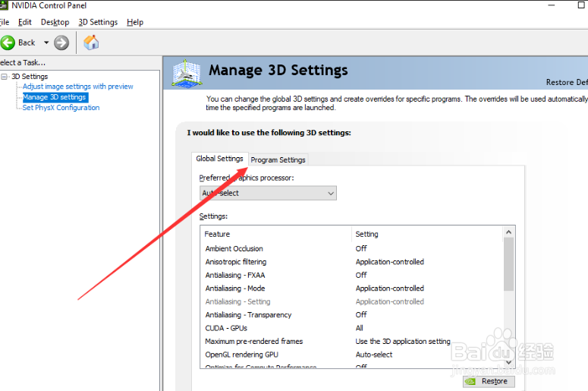Open the Help menu
588x391 pixels.
(135, 22)
